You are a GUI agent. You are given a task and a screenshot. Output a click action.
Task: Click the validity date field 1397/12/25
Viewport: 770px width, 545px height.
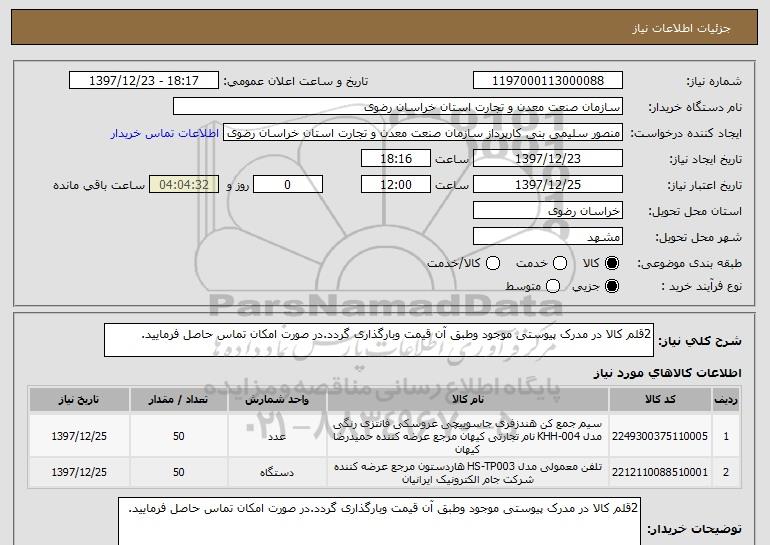pos(548,185)
